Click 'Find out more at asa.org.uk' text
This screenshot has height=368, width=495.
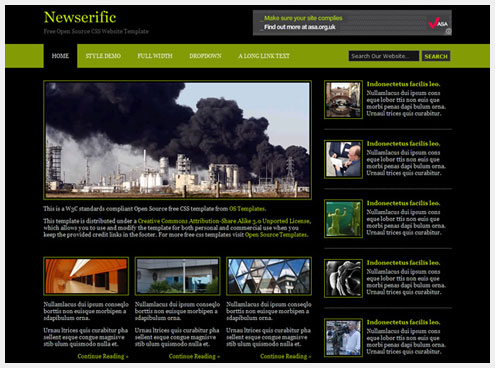pos(300,27)
